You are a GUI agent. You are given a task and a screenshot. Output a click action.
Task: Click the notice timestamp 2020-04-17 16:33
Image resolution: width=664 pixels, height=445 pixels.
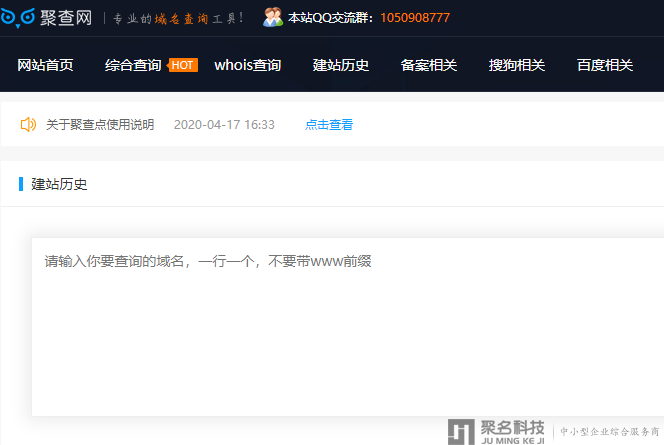click(x=224, y=125)
